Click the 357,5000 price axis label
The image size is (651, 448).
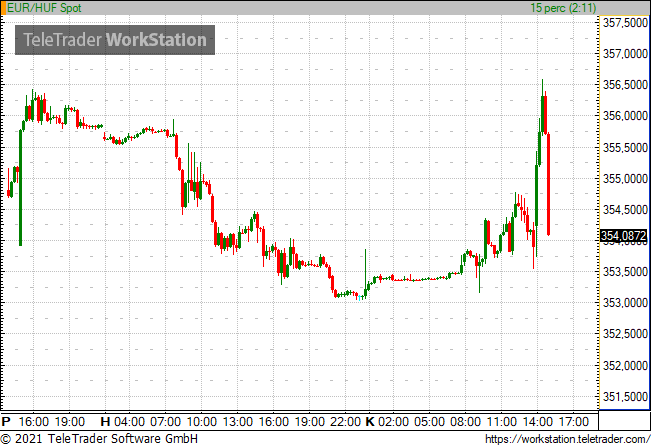point(625,22)
